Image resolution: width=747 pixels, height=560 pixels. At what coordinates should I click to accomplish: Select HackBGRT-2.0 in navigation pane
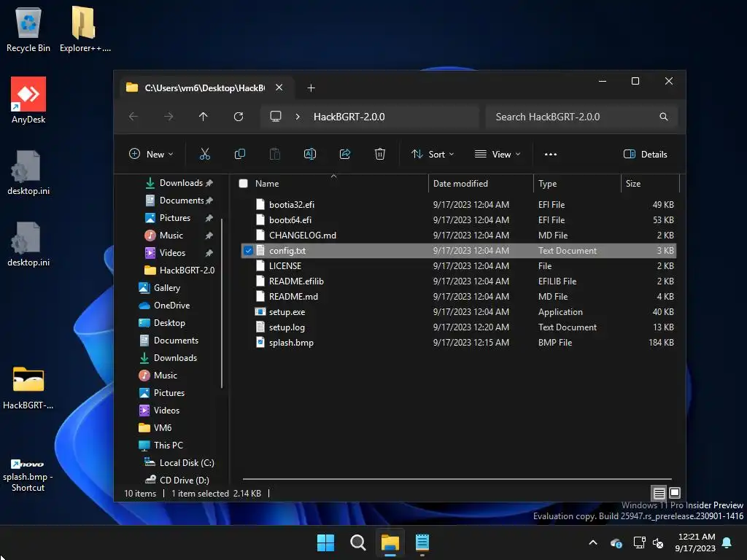[x=179, y=270]
